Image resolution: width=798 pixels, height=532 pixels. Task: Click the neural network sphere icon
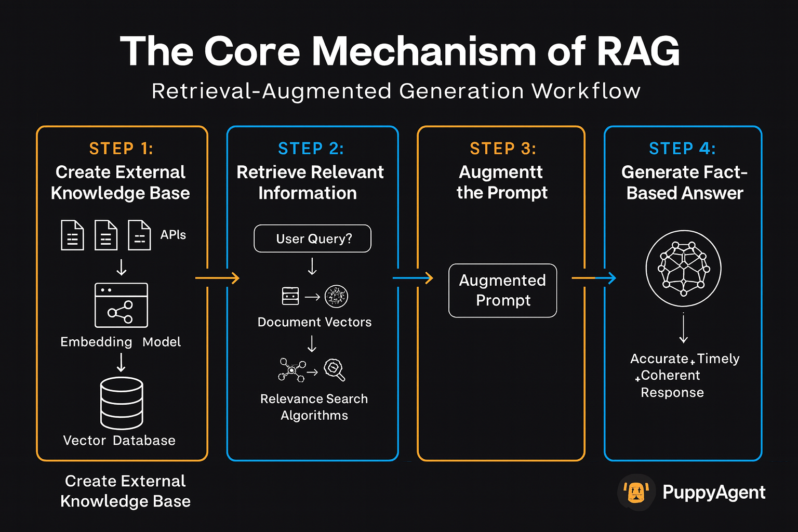point(683,269)
